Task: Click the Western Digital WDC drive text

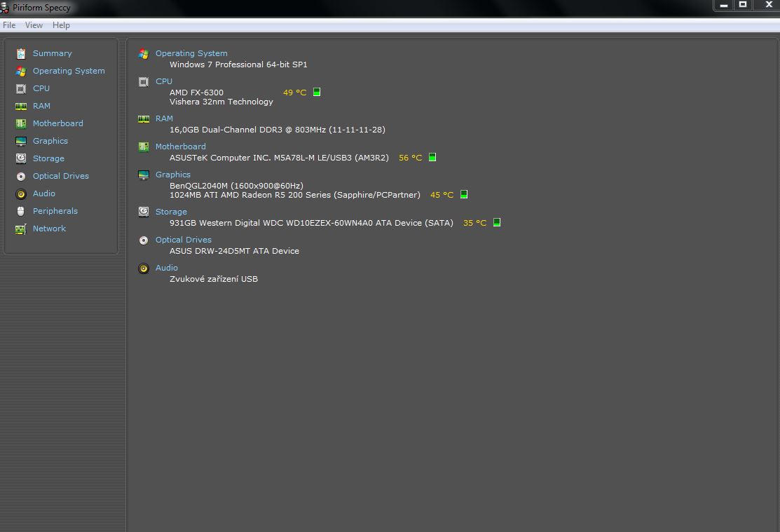Action: [311, 222]
